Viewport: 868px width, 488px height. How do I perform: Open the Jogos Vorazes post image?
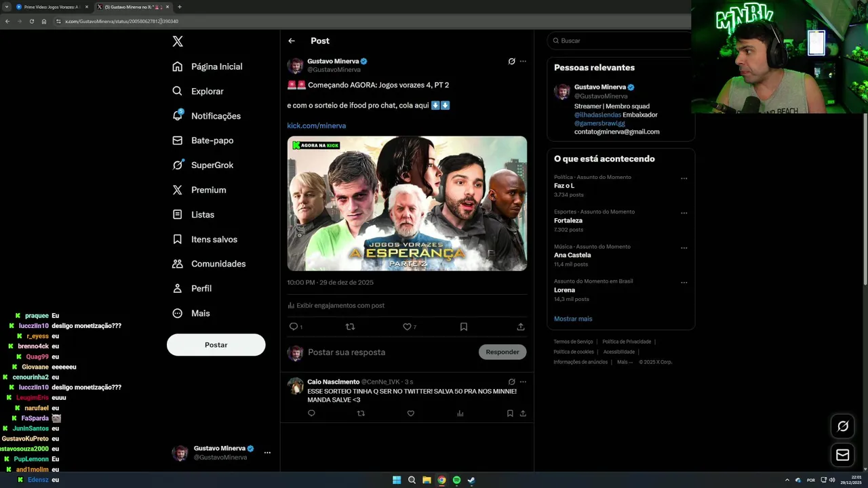click(x=407, y=203)
